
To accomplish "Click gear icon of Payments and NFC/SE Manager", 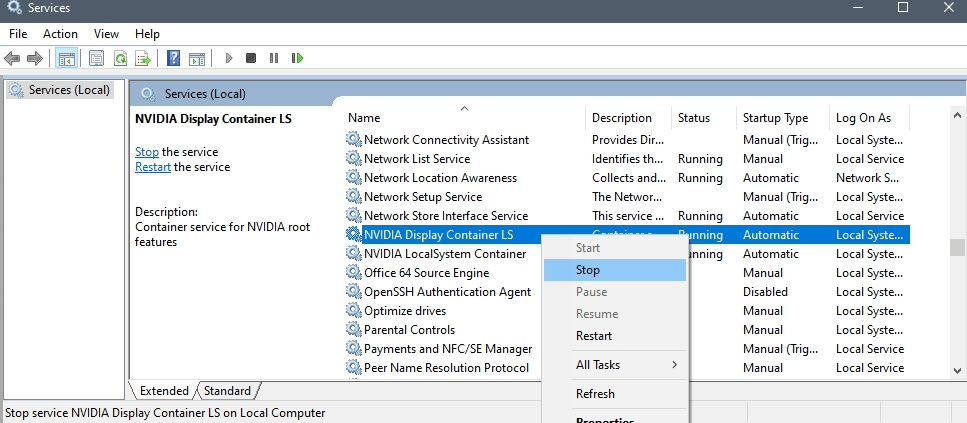I will [353, 348].
